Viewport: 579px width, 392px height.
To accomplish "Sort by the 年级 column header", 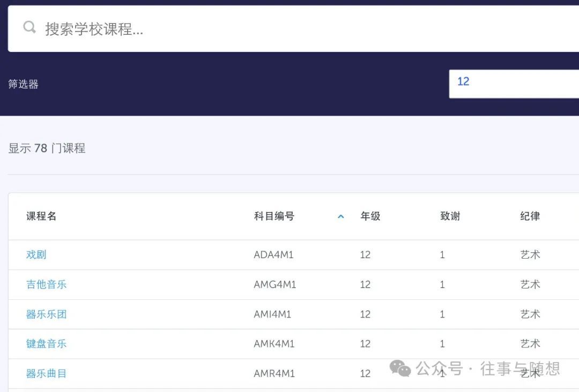I will point(370,216).
